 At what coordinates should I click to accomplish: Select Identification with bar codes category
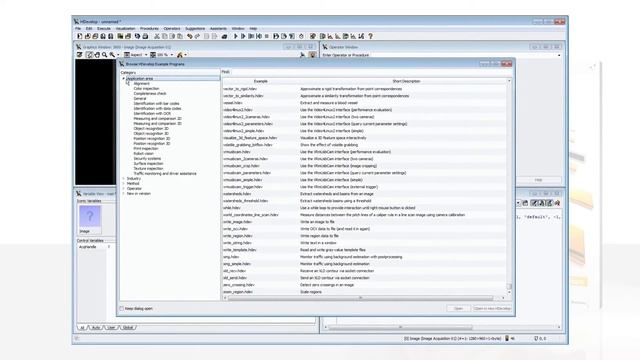(156, 104)
